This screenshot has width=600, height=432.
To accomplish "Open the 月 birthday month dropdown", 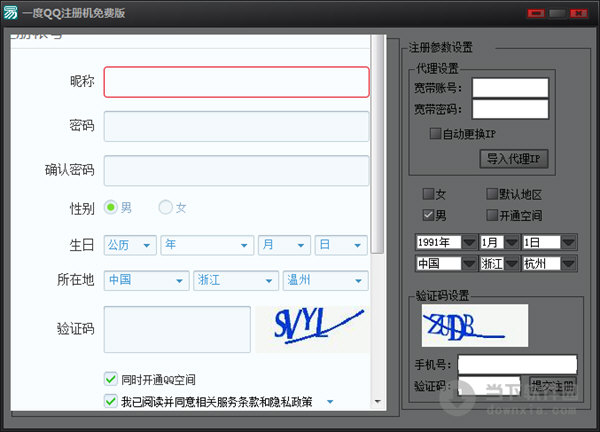I will tap(284, 245).
